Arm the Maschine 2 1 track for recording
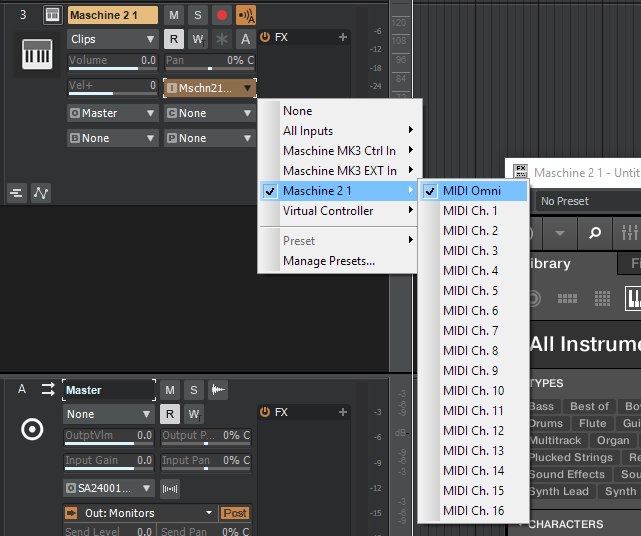The image size is (641, 536). (222, 15)
